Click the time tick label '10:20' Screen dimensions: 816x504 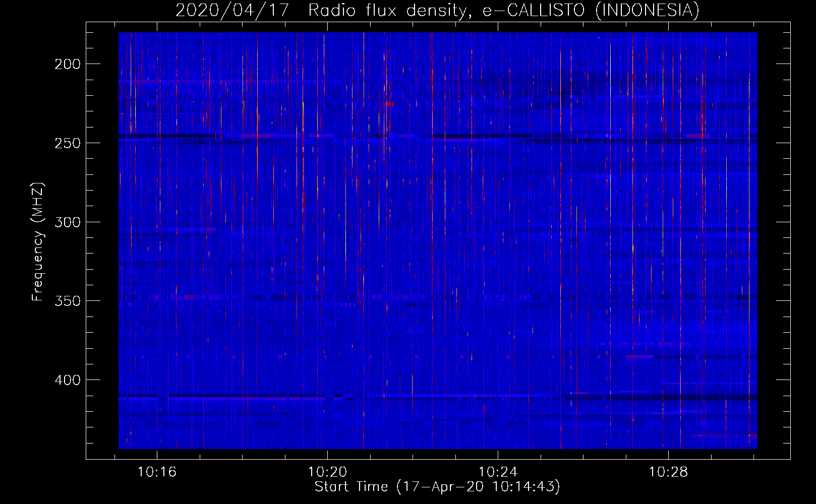[327, 472]
